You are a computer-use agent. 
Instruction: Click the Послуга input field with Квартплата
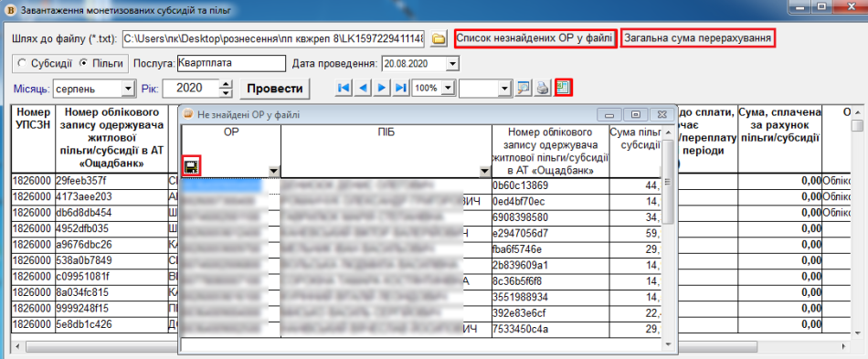click(x=231, y=63)
